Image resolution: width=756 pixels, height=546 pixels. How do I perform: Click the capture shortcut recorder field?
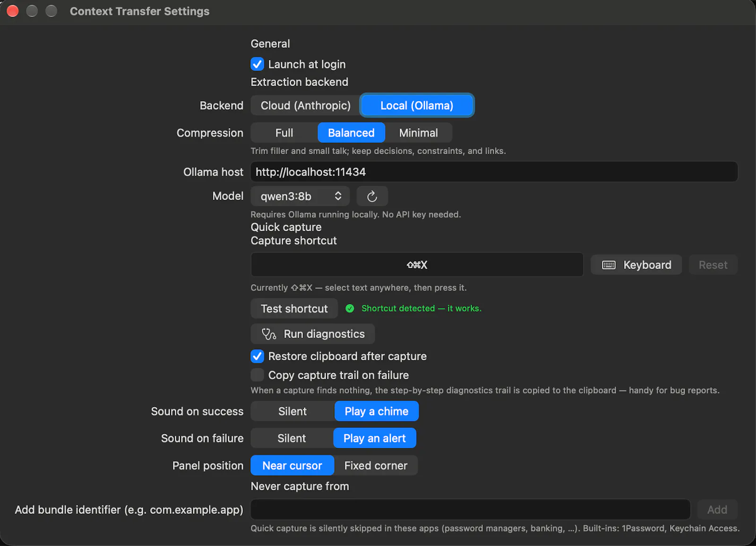(417, 265)
